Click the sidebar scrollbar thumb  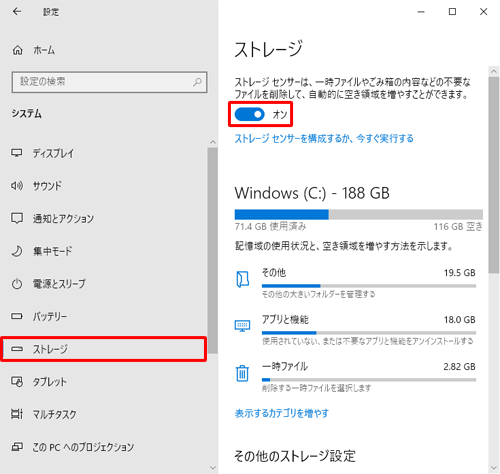[x=212, y=250]
